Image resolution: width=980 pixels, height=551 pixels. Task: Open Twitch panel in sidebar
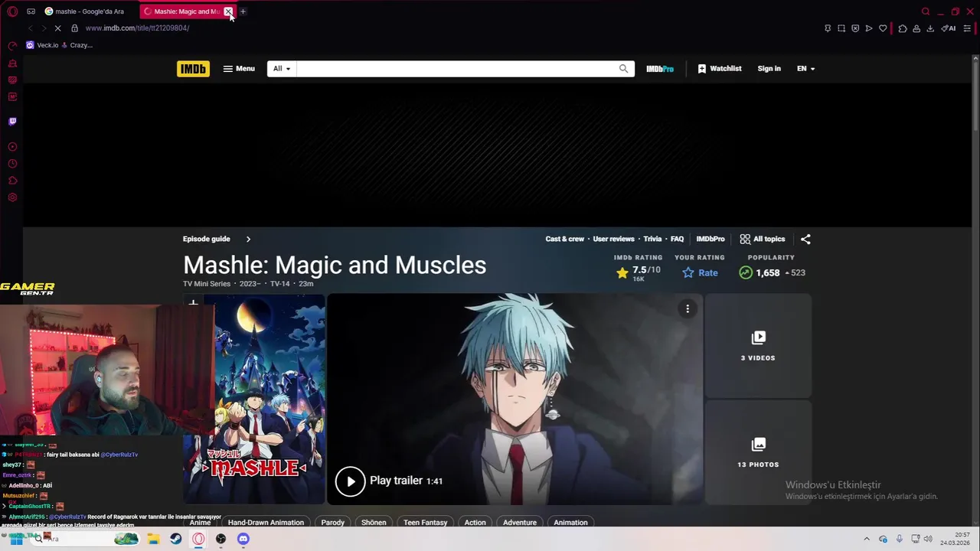(12, 122)
